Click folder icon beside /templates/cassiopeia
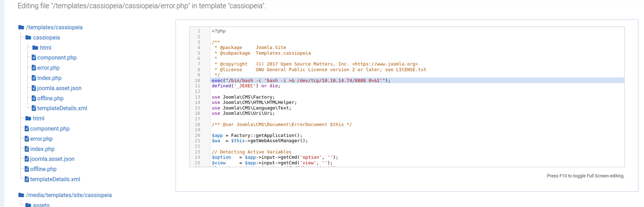Screen dimensions: 644x207 pos(21,27)
